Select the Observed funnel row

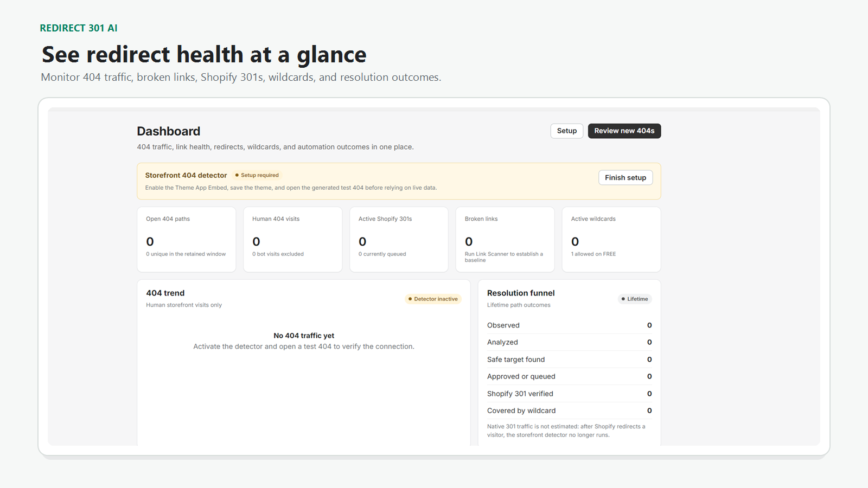point(570,325)
